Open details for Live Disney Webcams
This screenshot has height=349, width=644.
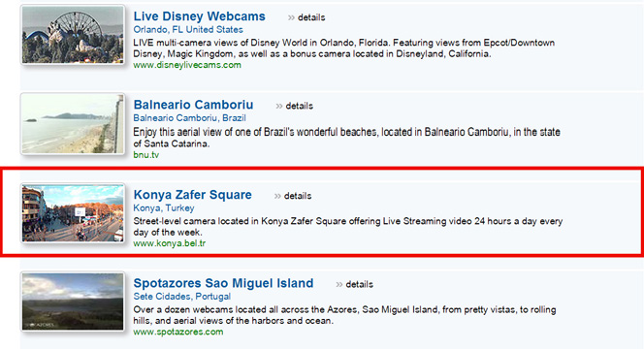(306, 17)
